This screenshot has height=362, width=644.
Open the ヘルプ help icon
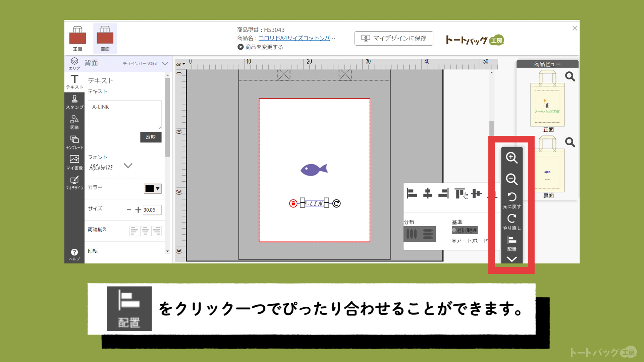pos(74,254)
